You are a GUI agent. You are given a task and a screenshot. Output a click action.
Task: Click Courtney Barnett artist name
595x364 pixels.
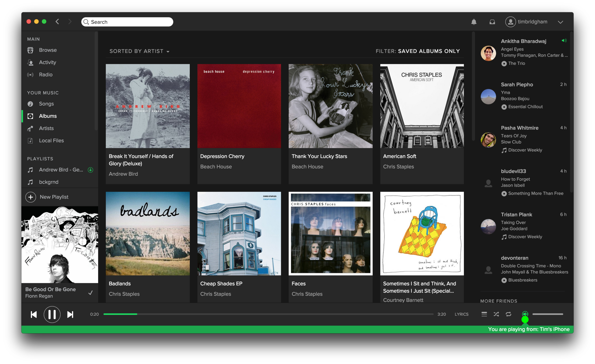pyautogui.click(x=403, y=300)
